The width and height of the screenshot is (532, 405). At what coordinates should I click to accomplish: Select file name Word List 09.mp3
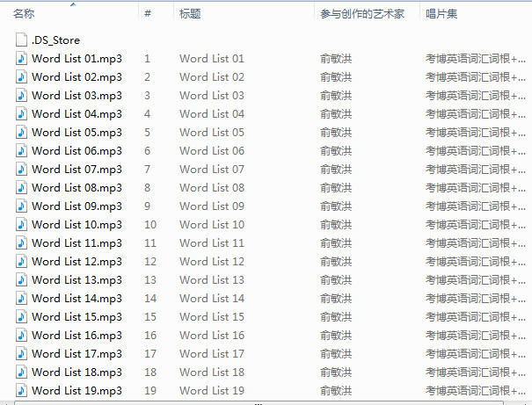point(77,206)
